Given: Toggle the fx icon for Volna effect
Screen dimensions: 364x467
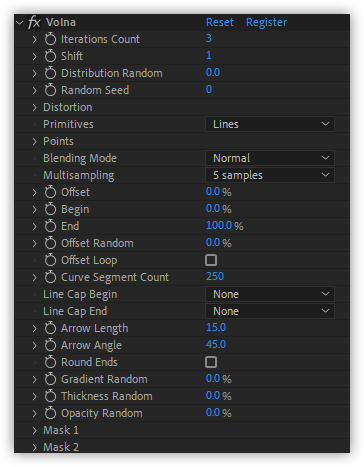Looking at the screenshot, I should coord(34,23).
